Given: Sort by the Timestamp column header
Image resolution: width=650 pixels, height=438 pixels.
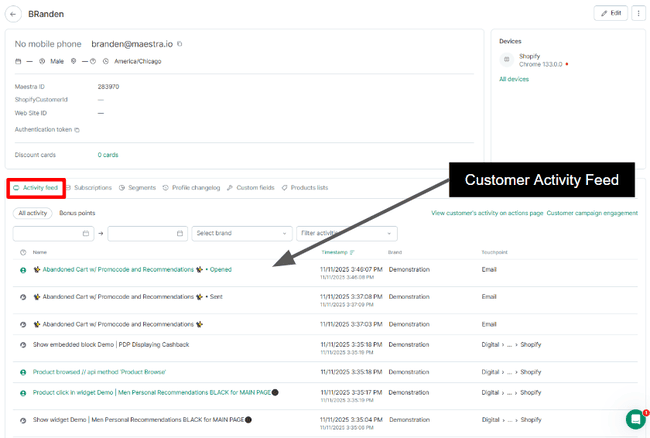Looking at the screenshot, I should coord(337,252).
